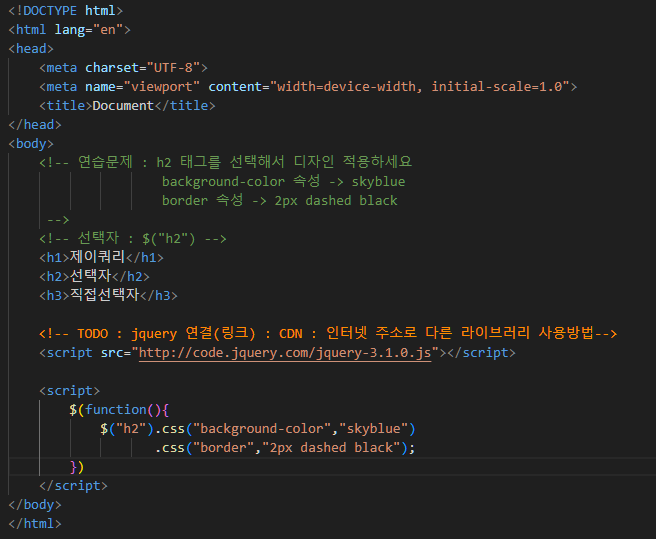Click the closing </script> tag at bottom
Viewport: 656px width, 539px height.
click(x=73, y=486)
